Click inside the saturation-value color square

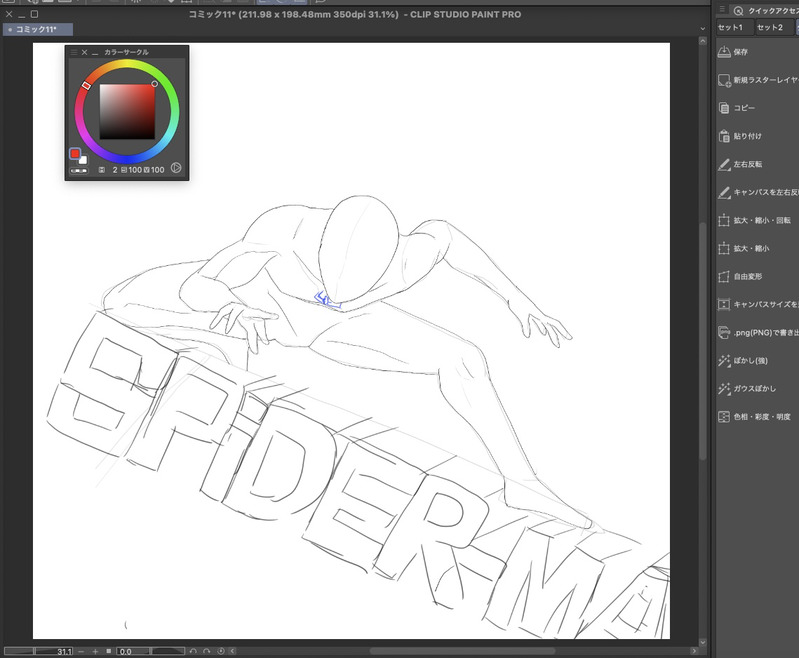click(x=127, y=112)
